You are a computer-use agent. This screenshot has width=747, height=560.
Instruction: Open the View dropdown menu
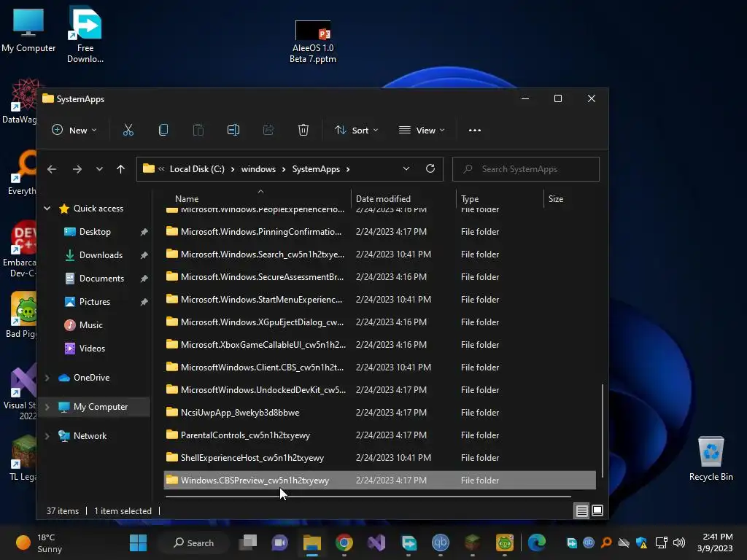pos(422,130)
